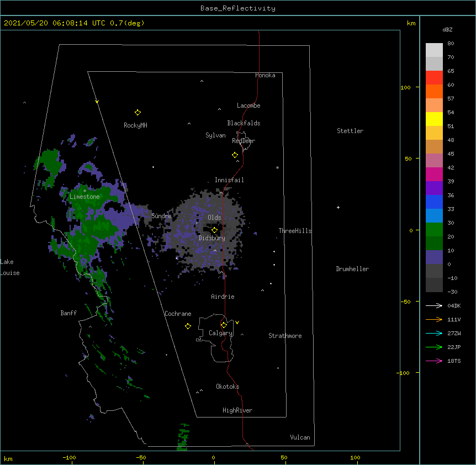Image resolution: width=476 pixels, height=465 pixels.
Task: Select the magenta 39-42 dBZ swatch
Action: coord(434,174)
